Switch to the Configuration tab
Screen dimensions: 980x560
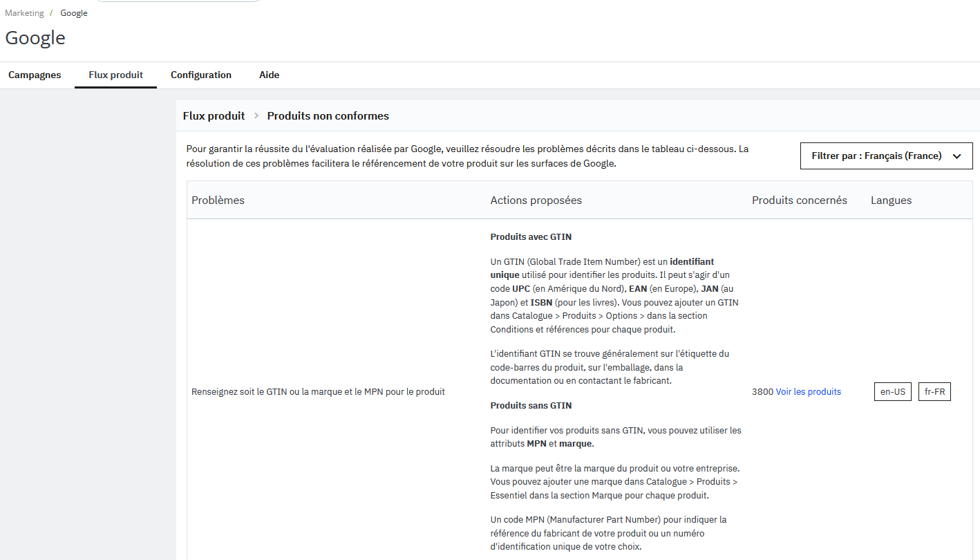coord(201,75)
